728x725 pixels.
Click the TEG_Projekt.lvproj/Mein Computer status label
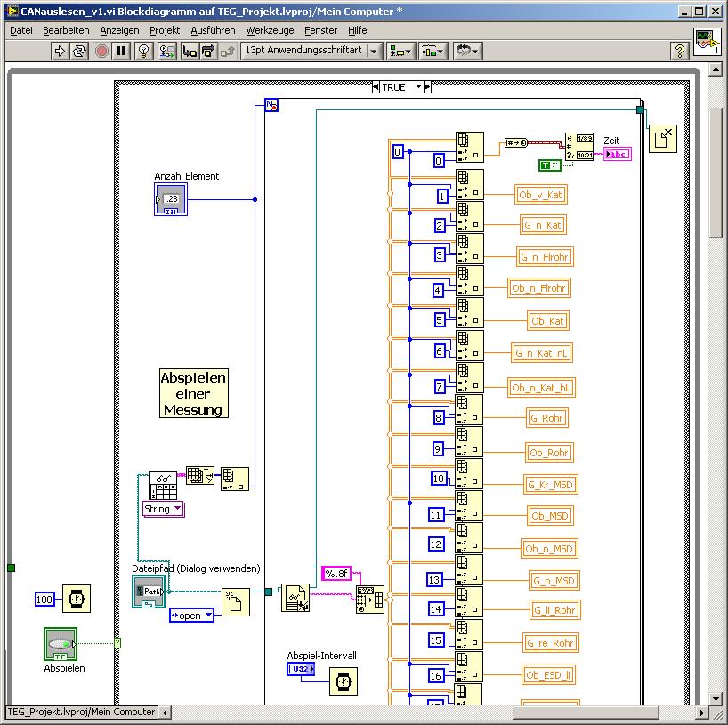[x=81, y=712]
